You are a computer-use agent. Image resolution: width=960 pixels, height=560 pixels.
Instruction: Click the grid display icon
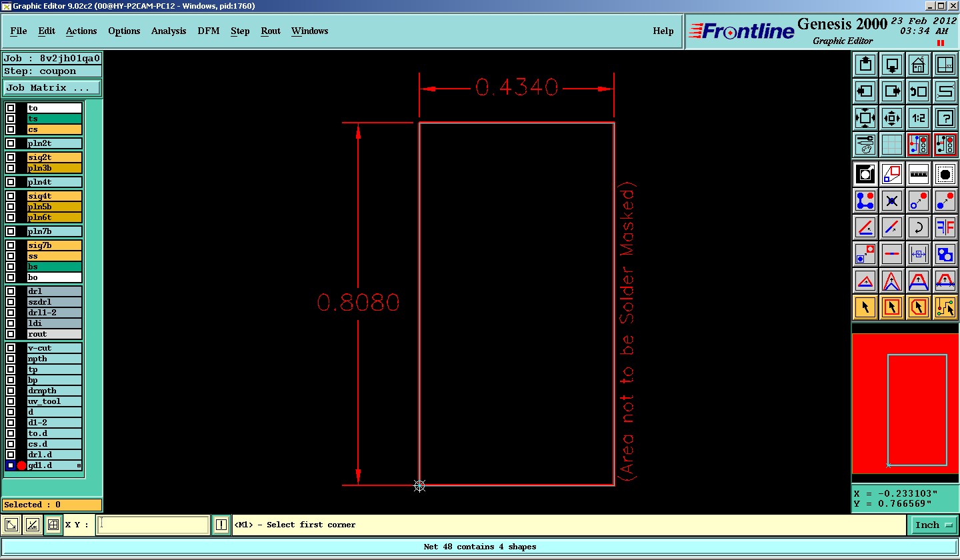coord(892,145)
